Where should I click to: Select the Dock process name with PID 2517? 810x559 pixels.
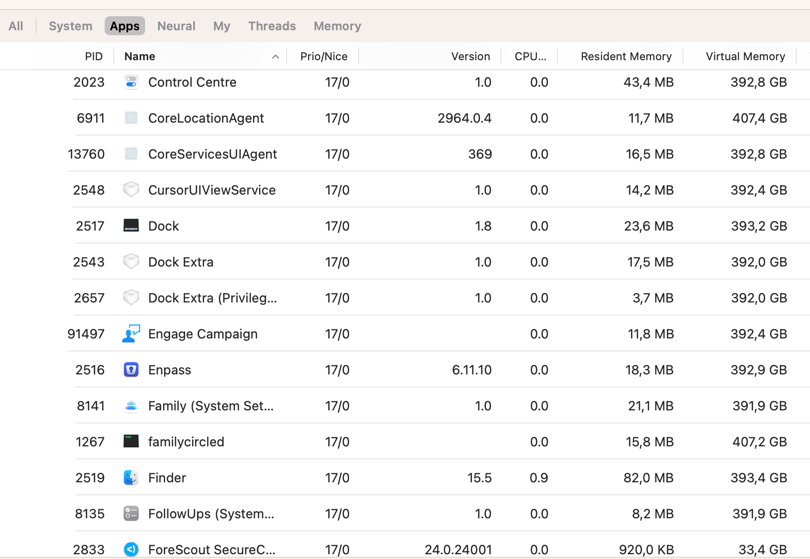tap(163, 226)
